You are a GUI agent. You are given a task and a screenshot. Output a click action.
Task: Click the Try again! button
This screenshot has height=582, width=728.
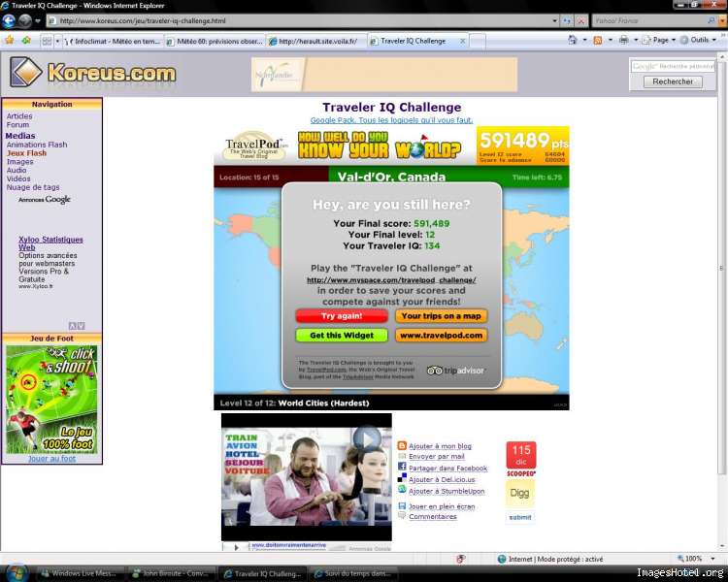click(342, 316)
